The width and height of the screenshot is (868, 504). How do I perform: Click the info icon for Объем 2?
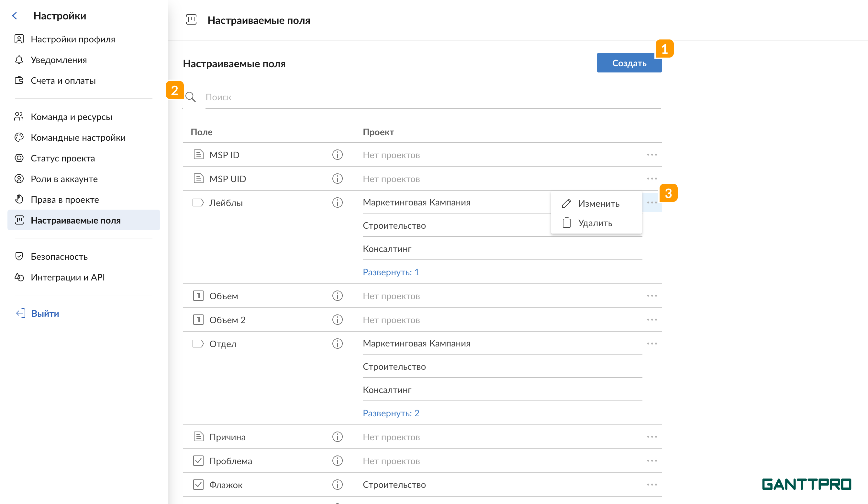coord(337,320)
